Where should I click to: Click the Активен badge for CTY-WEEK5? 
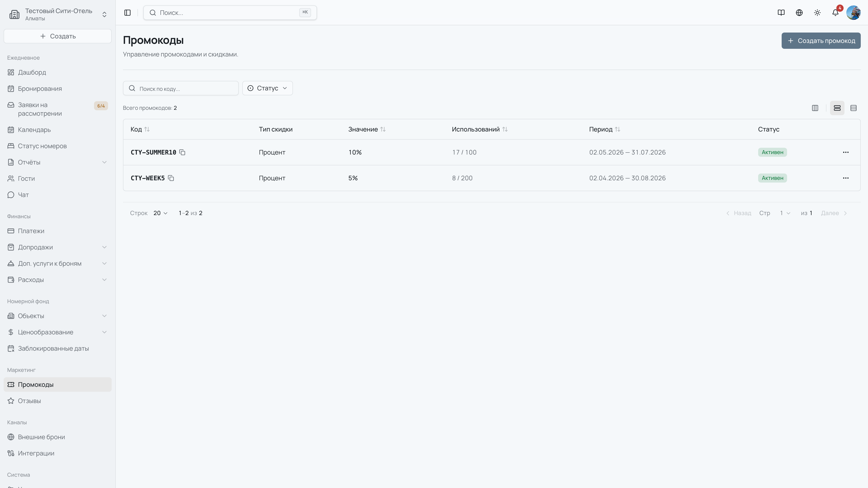coord(772,178)
